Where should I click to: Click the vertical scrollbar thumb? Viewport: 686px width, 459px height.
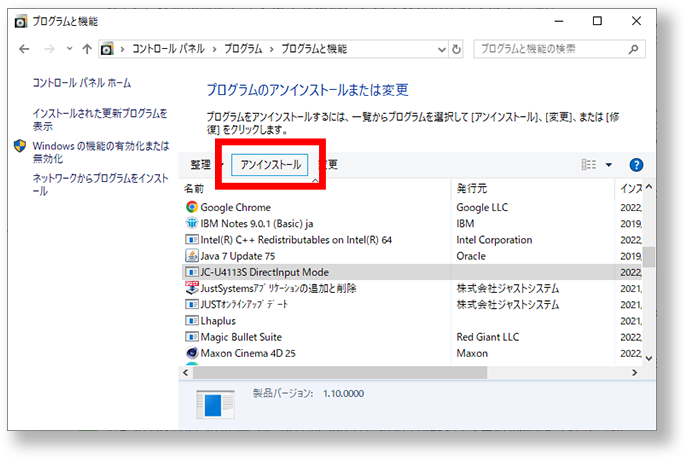coord(649,257)
